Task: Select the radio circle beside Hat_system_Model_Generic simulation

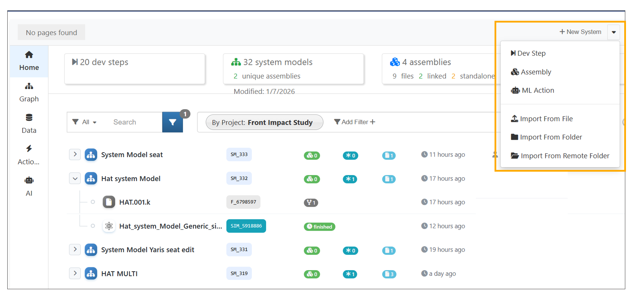Action: click(x=93, y=226)
